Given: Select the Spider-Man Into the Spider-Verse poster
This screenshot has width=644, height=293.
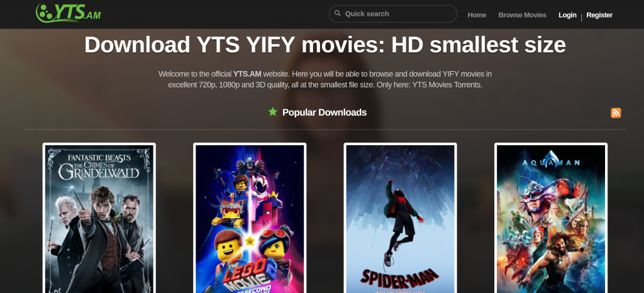Looking at the screenshot, I should (x=400, y=218).
